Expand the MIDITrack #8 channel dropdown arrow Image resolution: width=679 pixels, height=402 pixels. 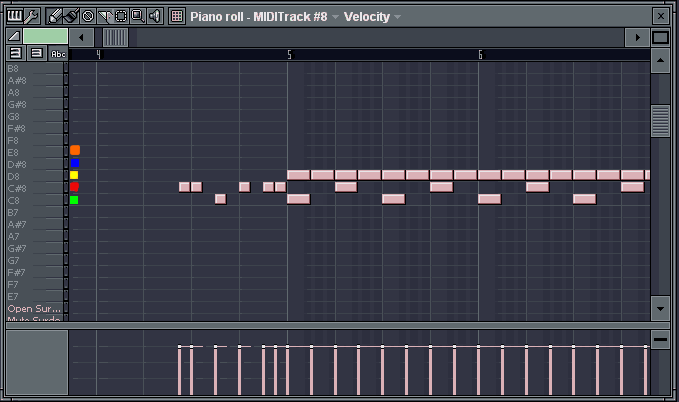tap(335, 17)
